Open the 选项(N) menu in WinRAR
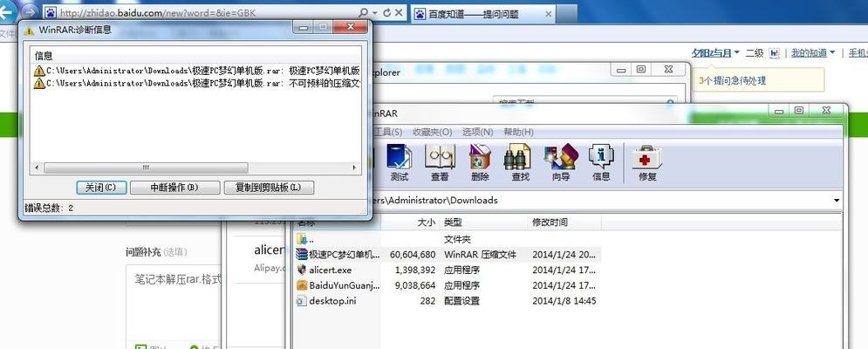 (478, 132)
